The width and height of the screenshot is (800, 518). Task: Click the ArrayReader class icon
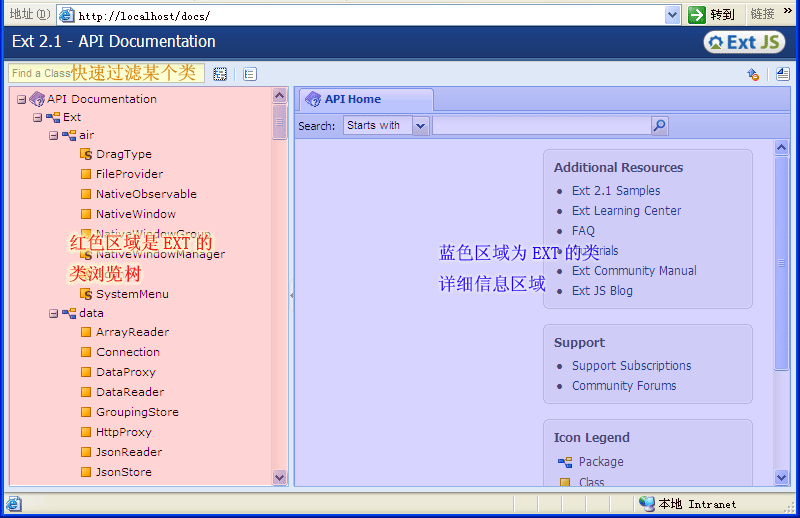coord(86,332)
